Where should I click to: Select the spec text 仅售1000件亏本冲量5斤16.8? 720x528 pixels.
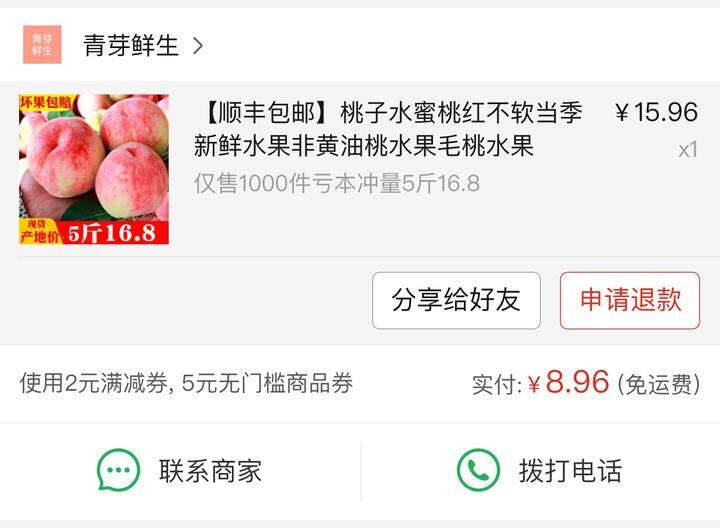(337, 184)
